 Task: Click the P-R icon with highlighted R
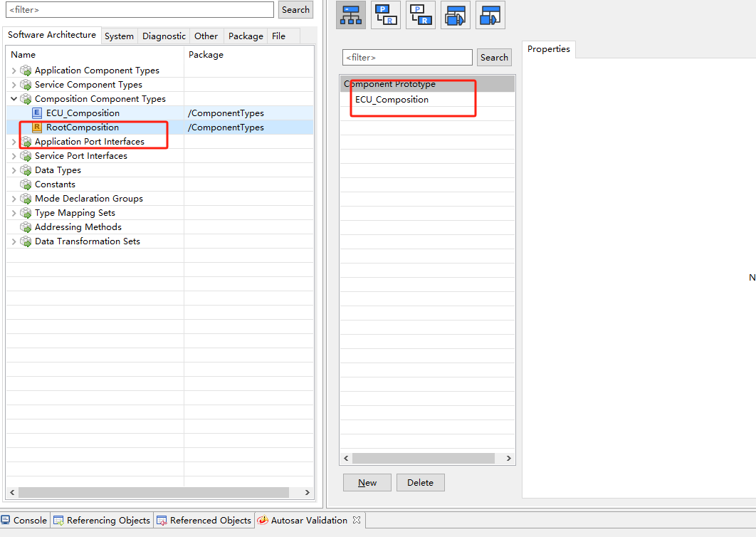coord(421,15)
